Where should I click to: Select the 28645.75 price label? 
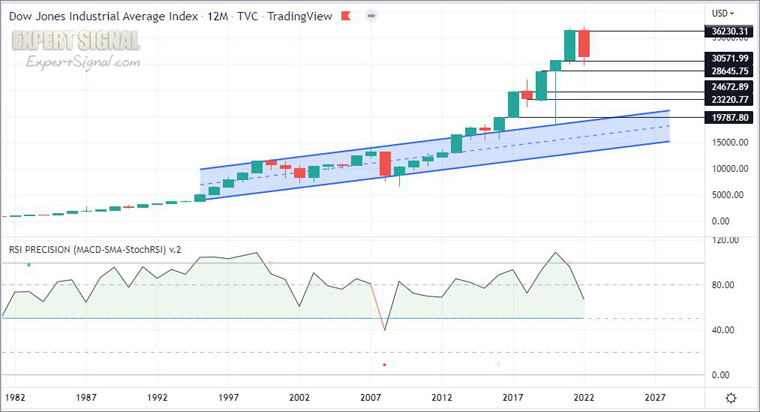(x=729, y=71)
